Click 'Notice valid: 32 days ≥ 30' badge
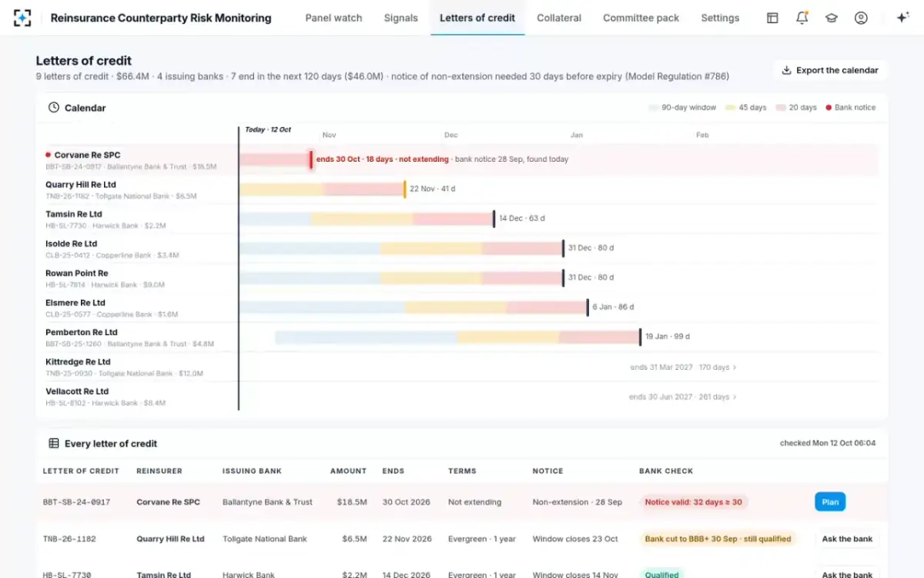The image size is (924, 578). pos(694,502)
